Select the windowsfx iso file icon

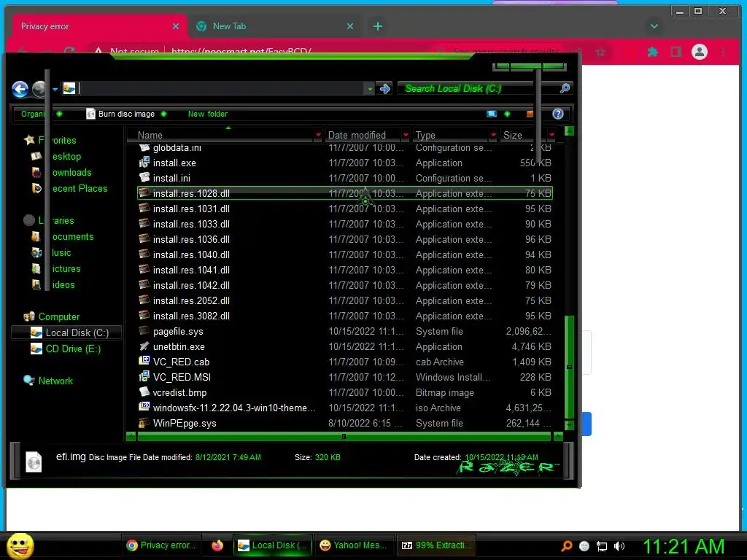point(144,407)
